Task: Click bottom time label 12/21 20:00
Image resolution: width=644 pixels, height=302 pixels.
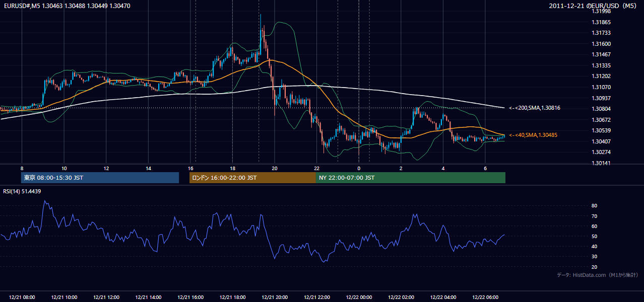Action: (x=275, y=297)
